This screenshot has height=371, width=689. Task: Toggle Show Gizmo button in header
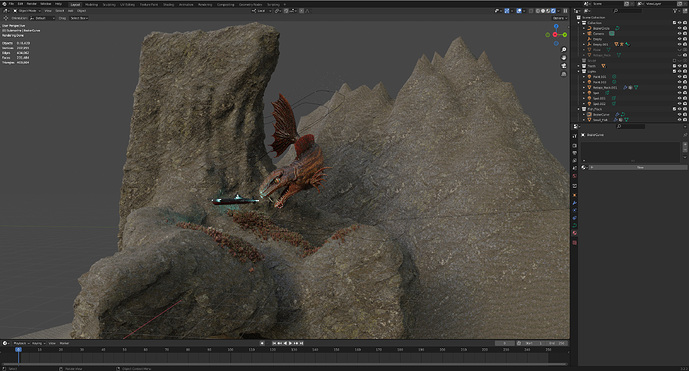507,11
